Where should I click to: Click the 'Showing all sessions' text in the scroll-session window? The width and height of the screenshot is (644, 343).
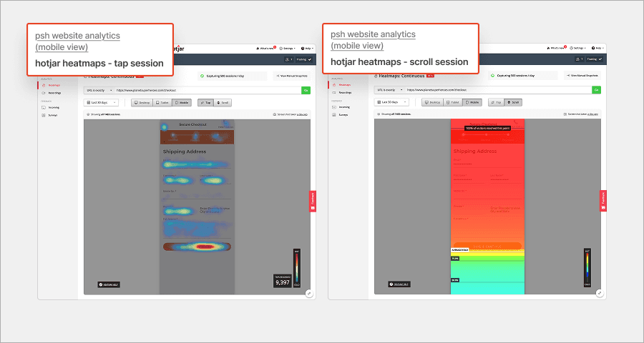point(395,114)
